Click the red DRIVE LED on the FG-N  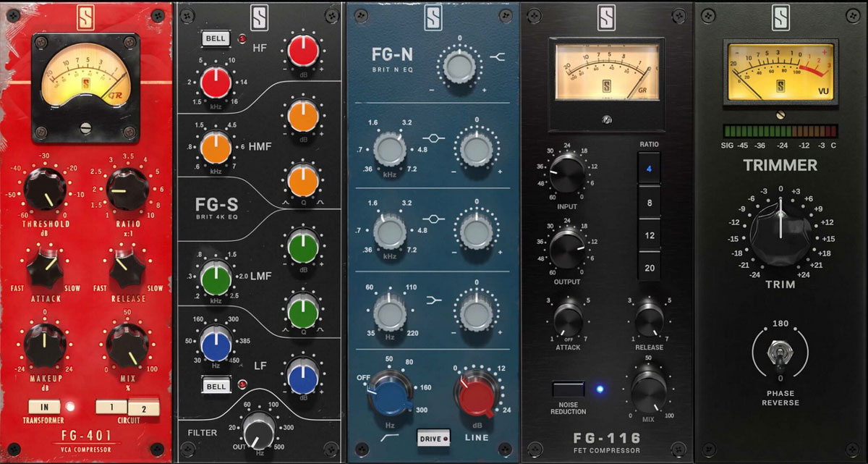click(x=444, y=439)
